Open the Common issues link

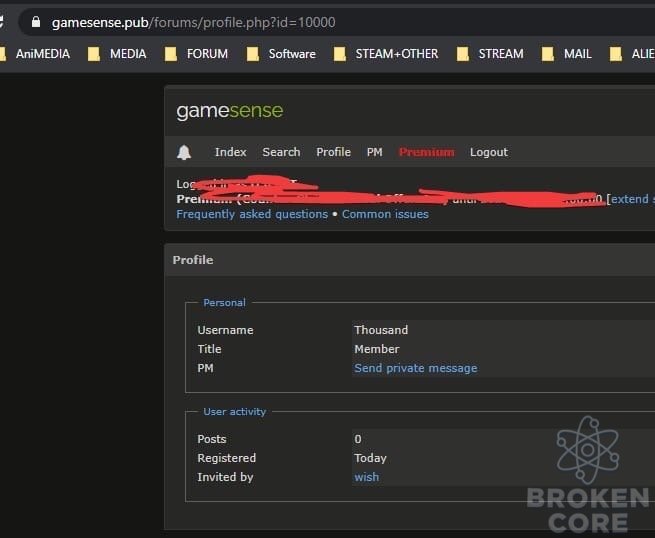click(385, 214)
